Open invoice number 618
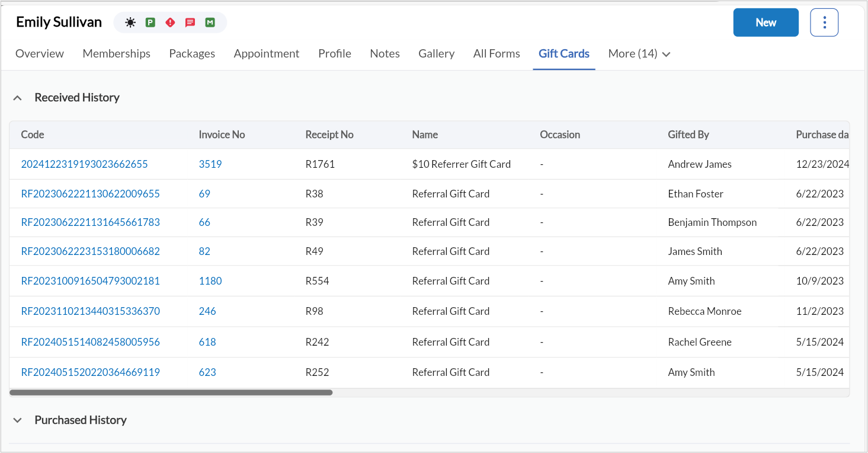 pyautogui.click(x=207, y=342)
